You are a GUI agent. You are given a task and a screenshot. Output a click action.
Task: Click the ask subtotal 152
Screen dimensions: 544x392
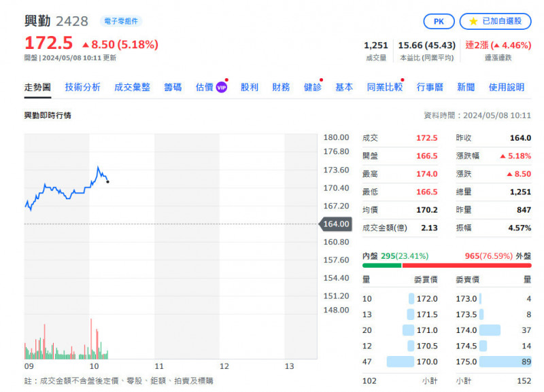pyautogui.click(x=524, y=381)
